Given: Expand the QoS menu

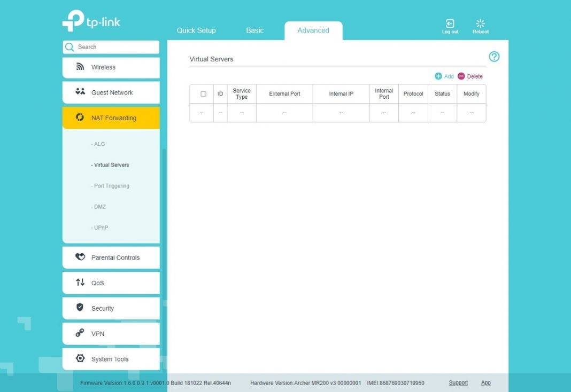Looking at the screenshot, I should (x=111, y=283).
